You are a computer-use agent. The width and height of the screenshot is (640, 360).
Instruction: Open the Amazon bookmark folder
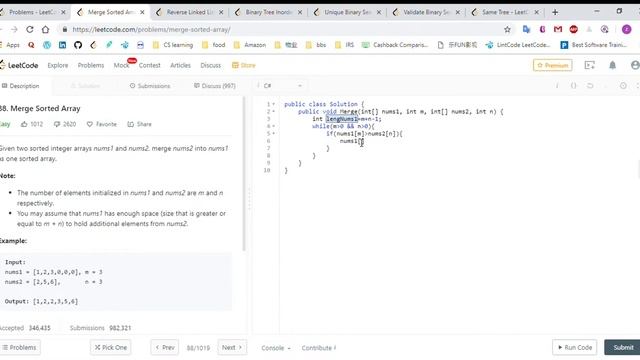click(x=250, y=45)
